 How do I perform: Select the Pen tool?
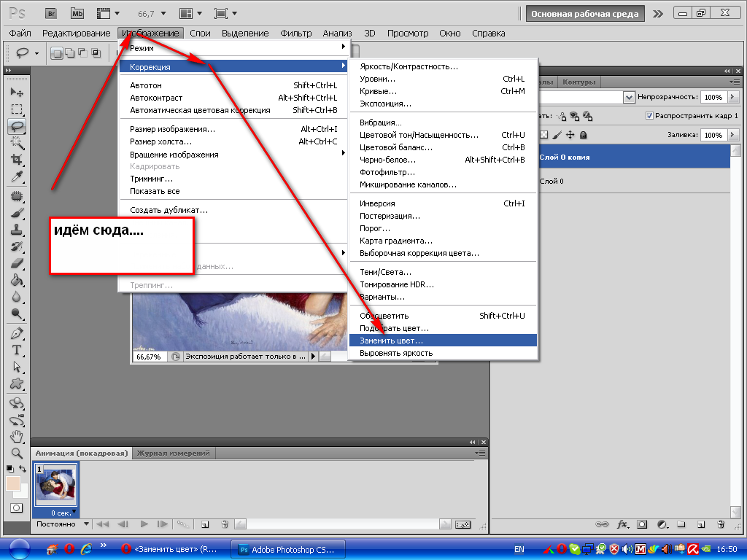pos(18,333)
